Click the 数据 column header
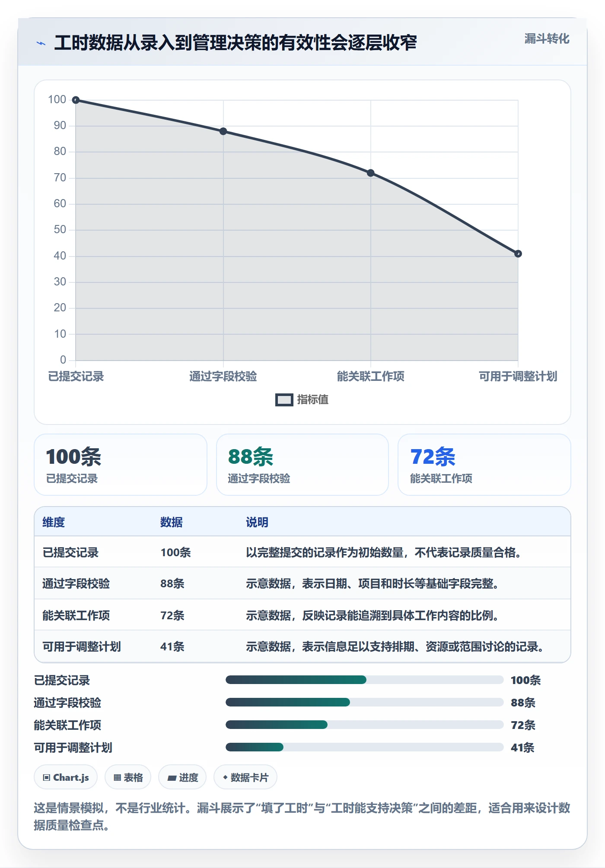The width and height of the screenshot is (605, 868). point(172,522)
